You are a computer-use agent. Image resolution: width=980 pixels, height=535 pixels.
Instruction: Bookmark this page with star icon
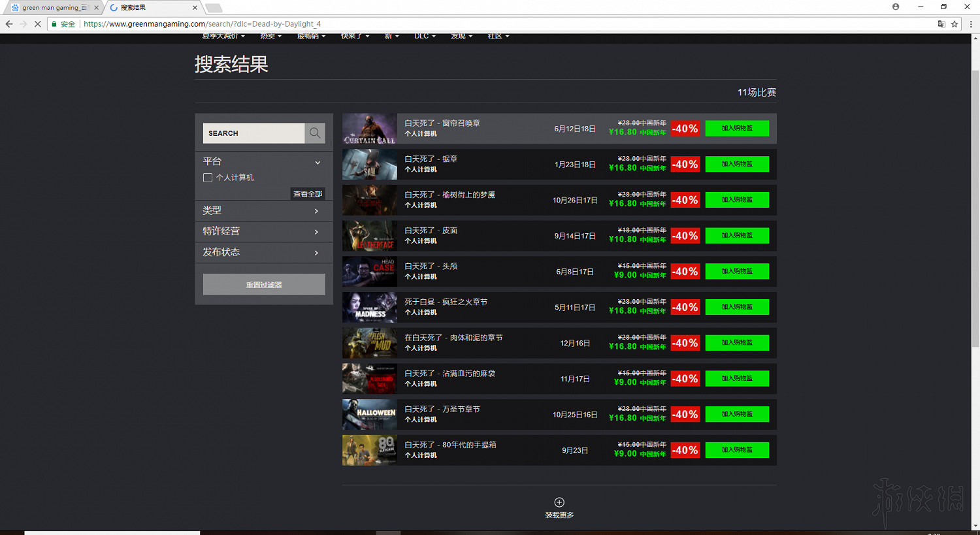[x=955, y=24]
